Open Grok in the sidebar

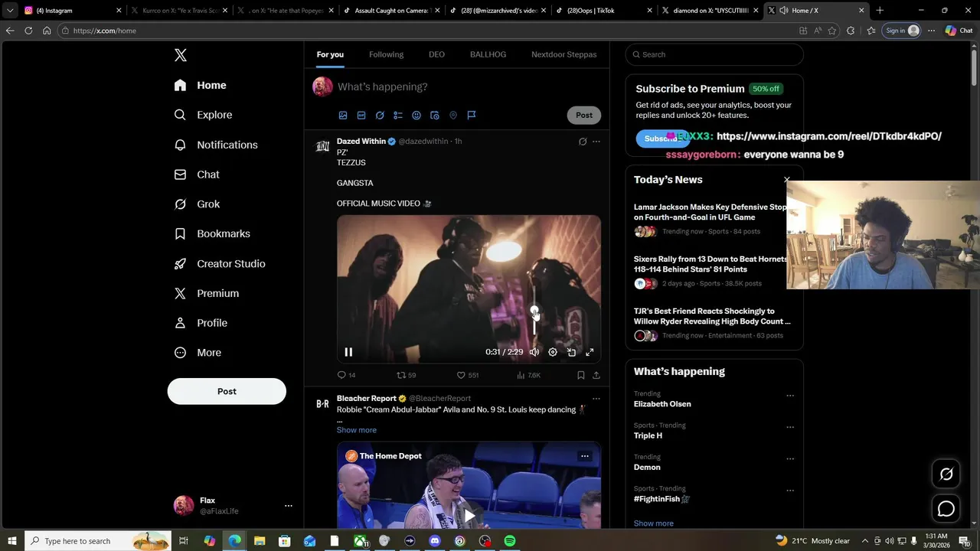197,204
